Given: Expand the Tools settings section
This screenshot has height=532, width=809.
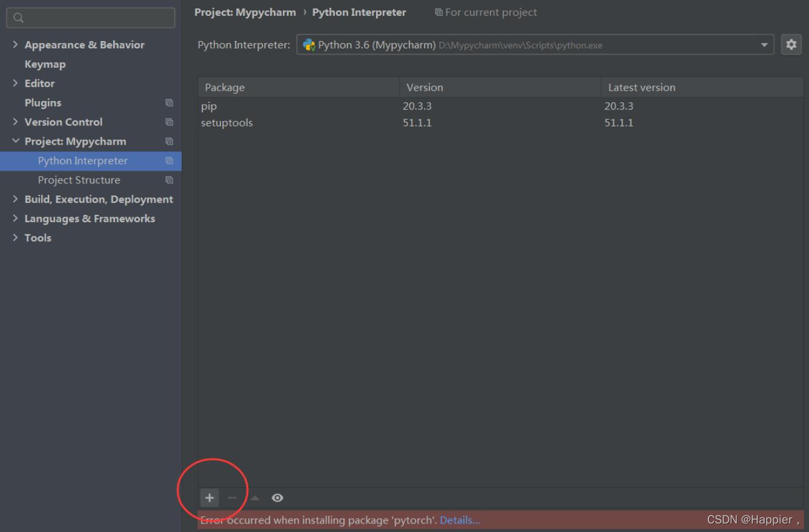Looking at the screenshot, I should (x=15, y=238).
